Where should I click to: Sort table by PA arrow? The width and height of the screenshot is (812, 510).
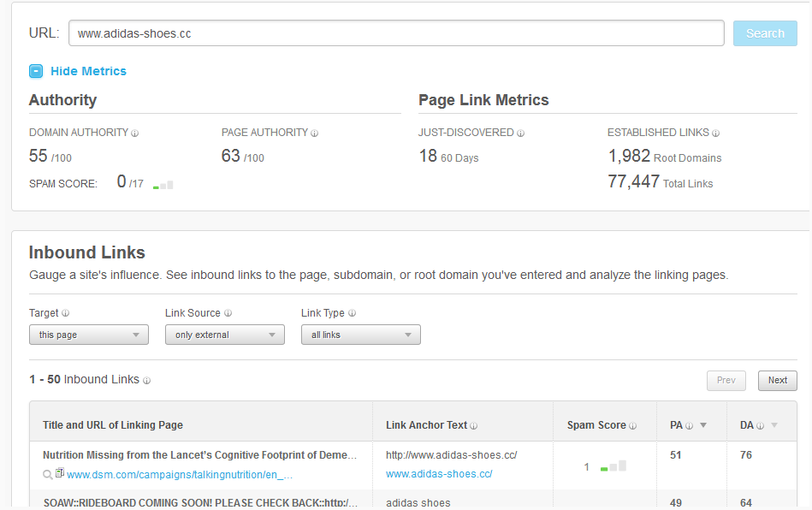tap(703, 425)
